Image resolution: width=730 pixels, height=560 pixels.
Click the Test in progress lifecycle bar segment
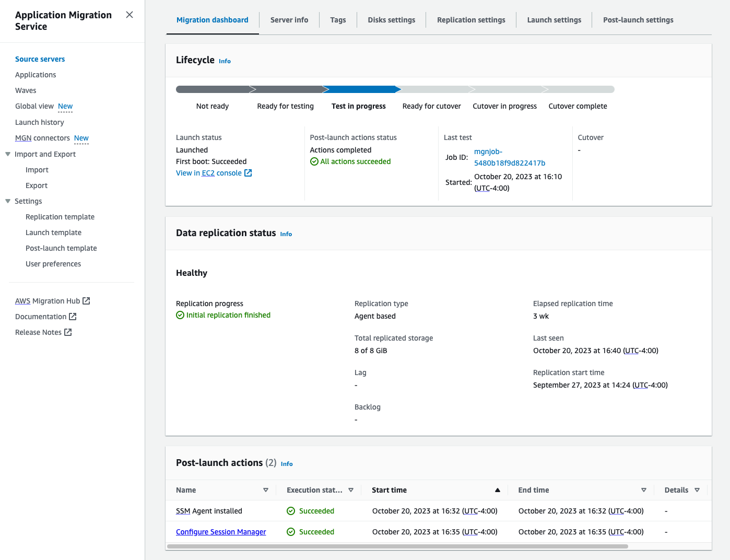361,89
